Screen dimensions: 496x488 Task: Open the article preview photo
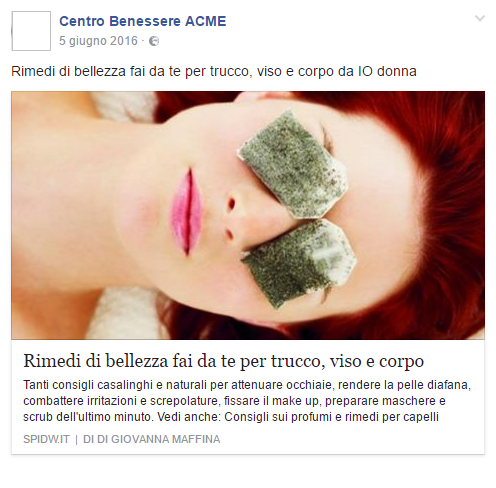[248, 215]
